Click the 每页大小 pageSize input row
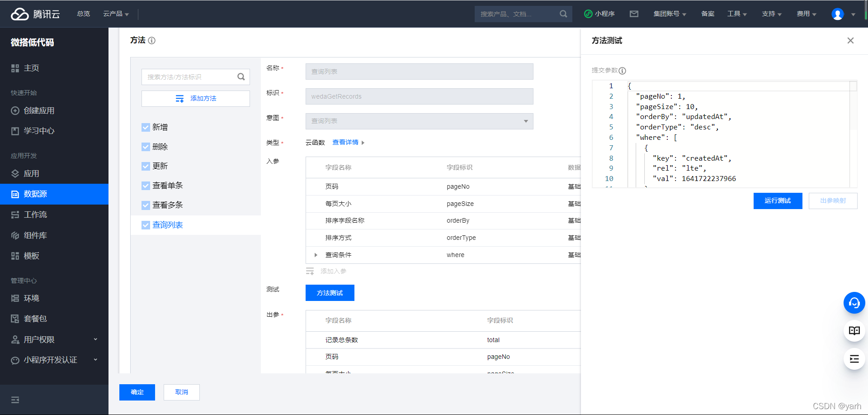Viewport: 868px width, 415px height. tap(443, 204)
